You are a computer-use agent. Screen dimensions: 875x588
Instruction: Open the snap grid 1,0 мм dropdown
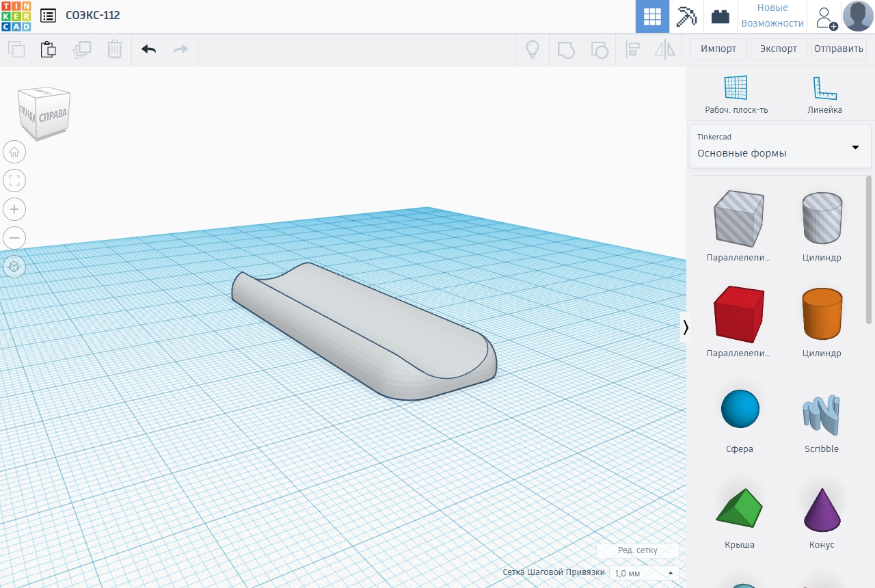point(643,573)
